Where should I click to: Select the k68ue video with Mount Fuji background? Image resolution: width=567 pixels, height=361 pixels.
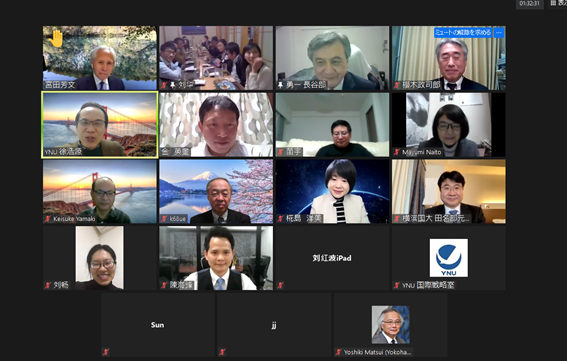coord(216,191)
